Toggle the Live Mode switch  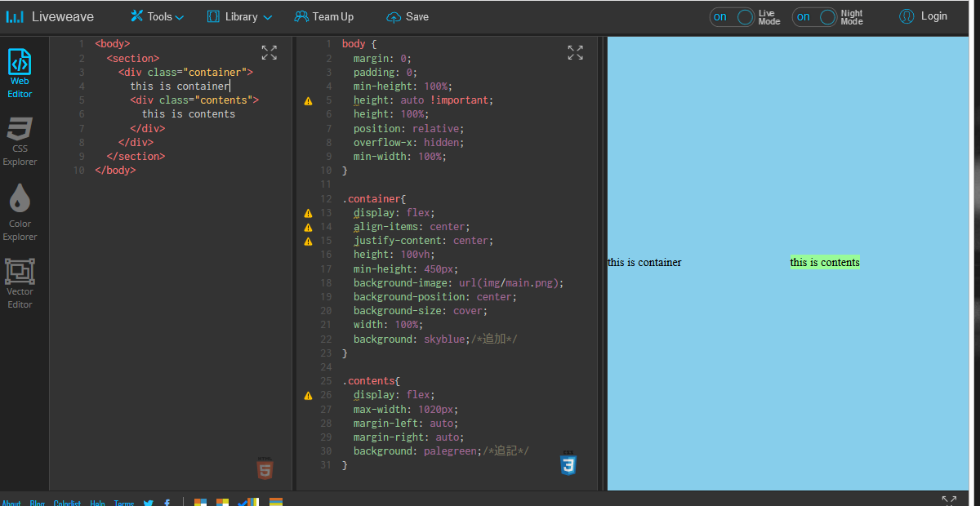(733, 17)
